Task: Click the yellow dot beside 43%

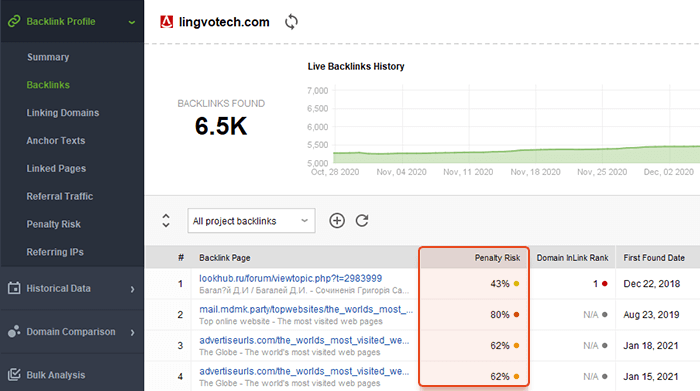Action: (517, 284)
